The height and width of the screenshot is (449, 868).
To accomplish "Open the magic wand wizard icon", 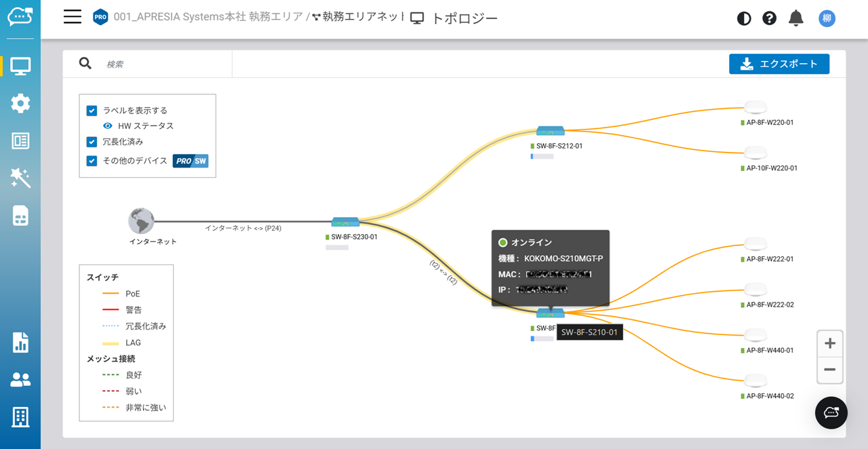I will tap(20, 178).
